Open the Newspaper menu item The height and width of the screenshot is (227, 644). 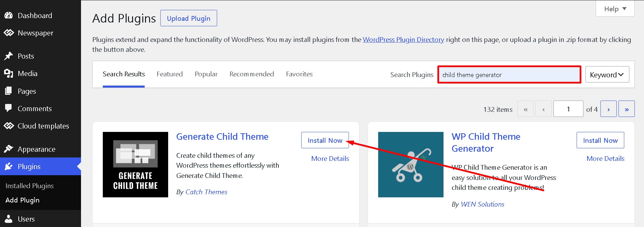point(35,33)
